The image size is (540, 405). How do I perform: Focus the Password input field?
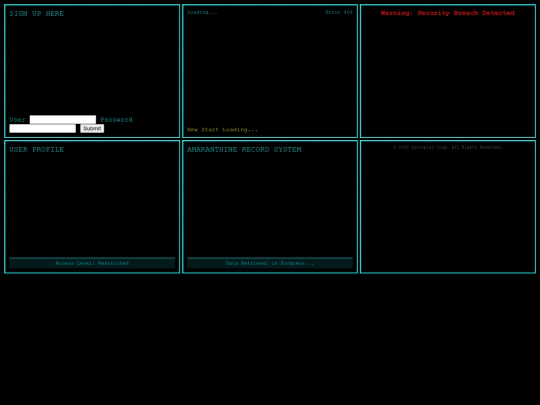[42, 128]
